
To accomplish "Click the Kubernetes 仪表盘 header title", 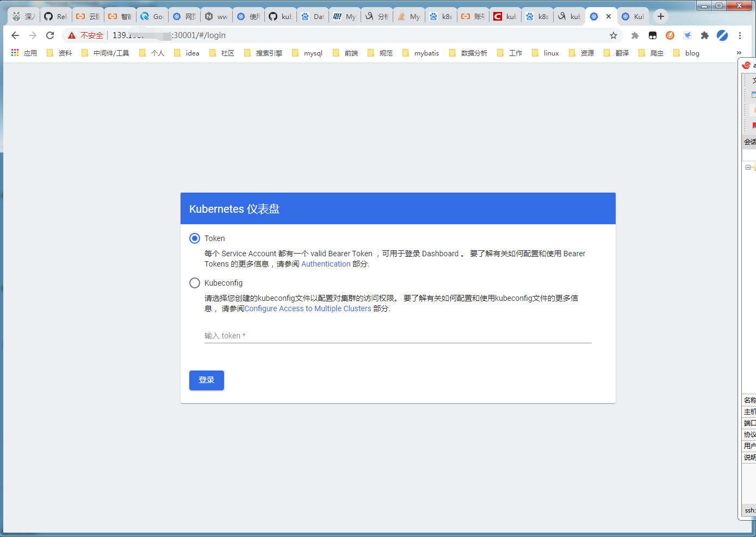I will (x=234, y=209).
